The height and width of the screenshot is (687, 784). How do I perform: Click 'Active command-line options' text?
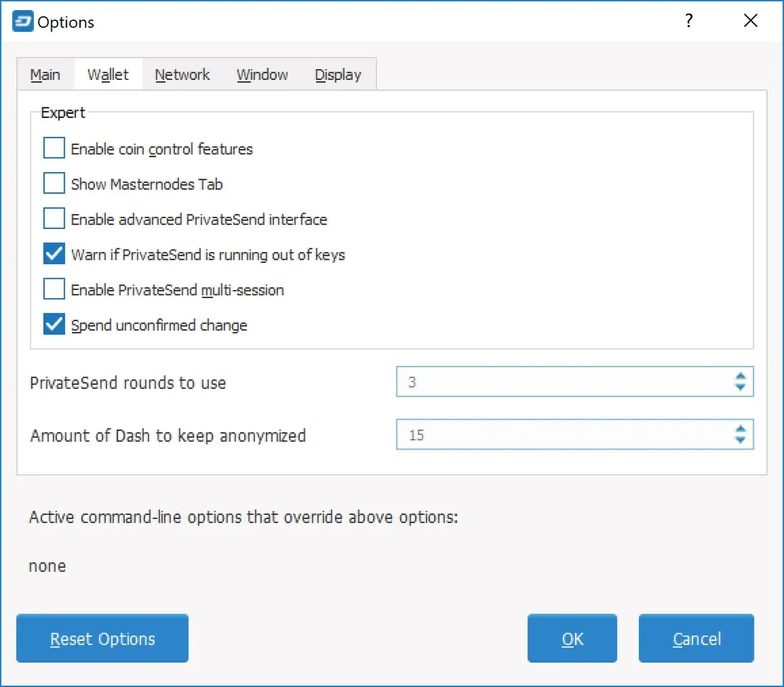coord(244,517)
